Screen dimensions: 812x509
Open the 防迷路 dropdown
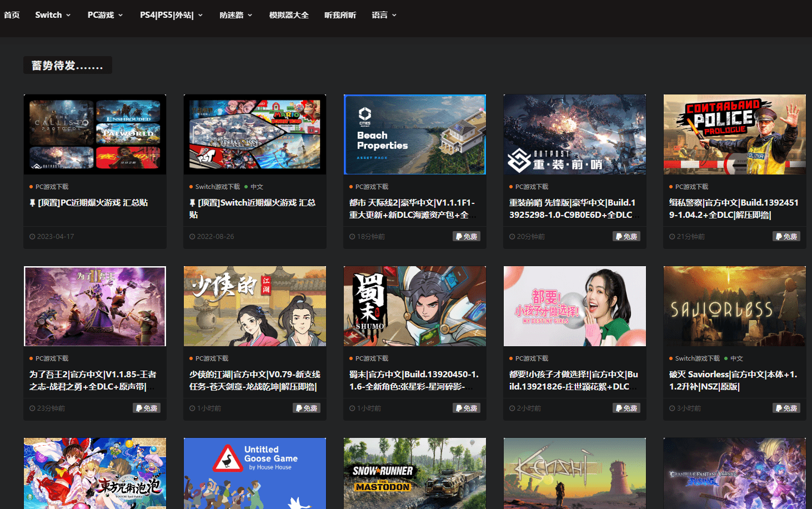coord(235,15)
